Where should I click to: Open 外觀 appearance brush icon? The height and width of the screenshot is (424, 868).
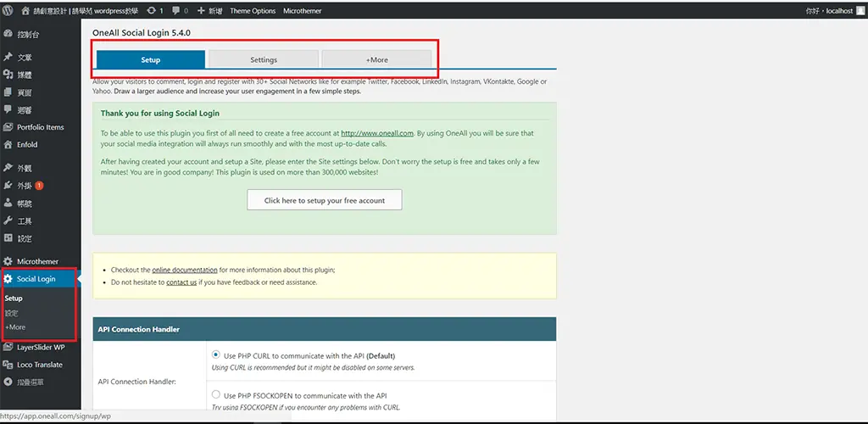click(x=8, y=168)
